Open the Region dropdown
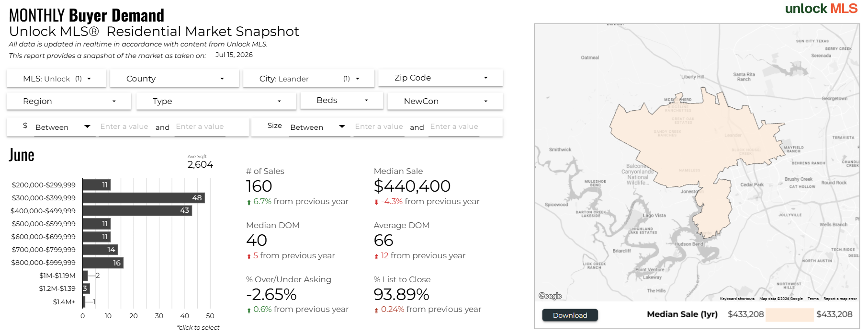This screenshot has width=868, height=334. click(68, 101)
